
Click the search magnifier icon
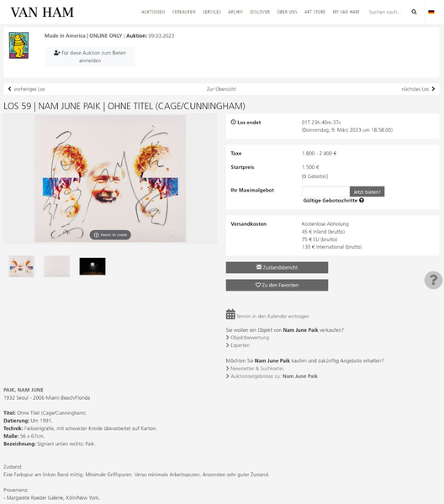pos(414,12)
